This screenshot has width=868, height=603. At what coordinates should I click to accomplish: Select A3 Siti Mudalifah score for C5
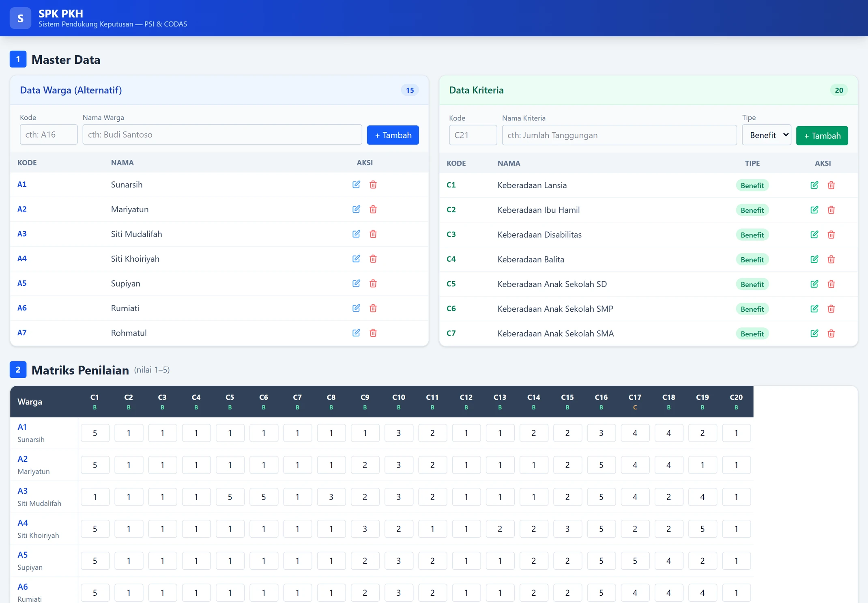click(x=230, y=497)
